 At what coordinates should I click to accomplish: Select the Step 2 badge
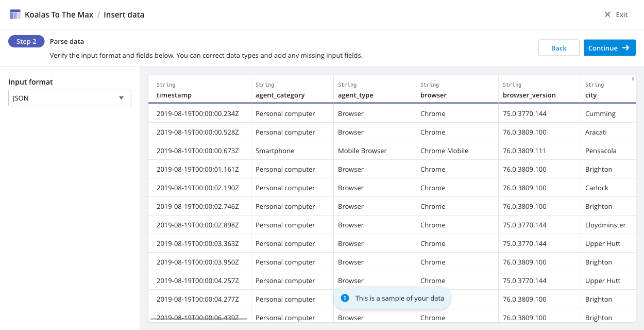click(26, 41)
